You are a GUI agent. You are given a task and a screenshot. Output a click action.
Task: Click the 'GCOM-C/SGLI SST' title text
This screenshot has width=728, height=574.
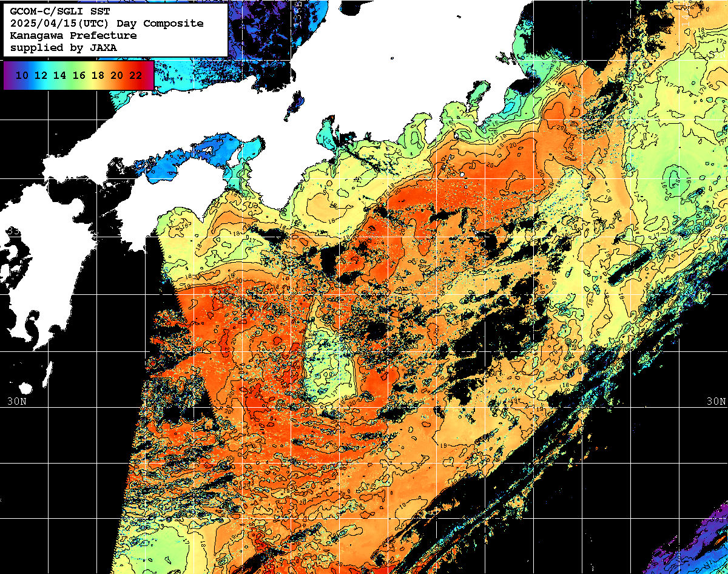pos(60,12)
